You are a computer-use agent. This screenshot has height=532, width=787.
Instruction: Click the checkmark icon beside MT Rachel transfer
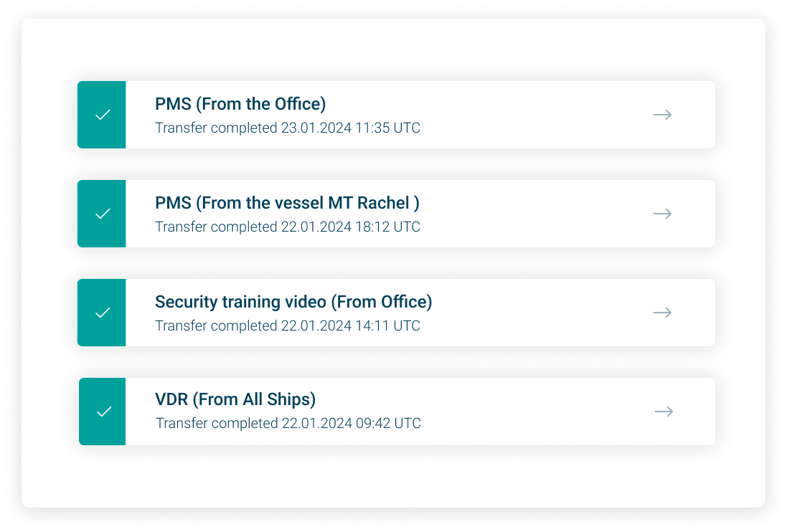pos(103,214)
